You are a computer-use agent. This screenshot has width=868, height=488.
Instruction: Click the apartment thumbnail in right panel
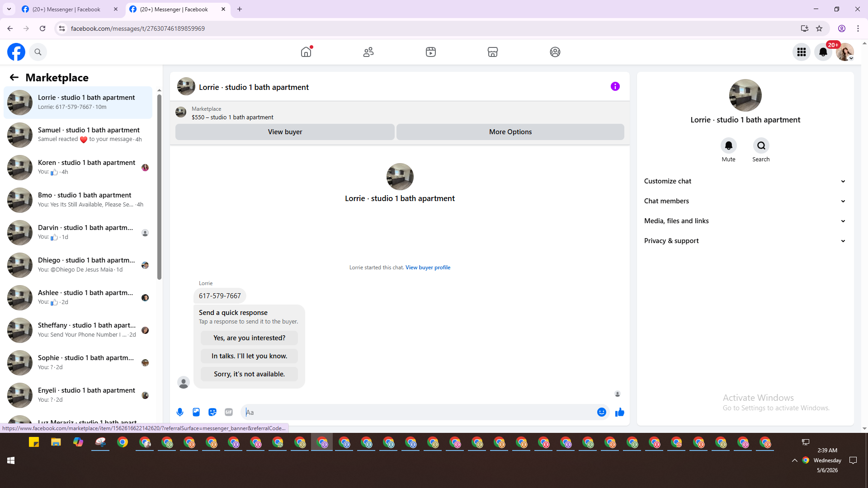point(745,95)
